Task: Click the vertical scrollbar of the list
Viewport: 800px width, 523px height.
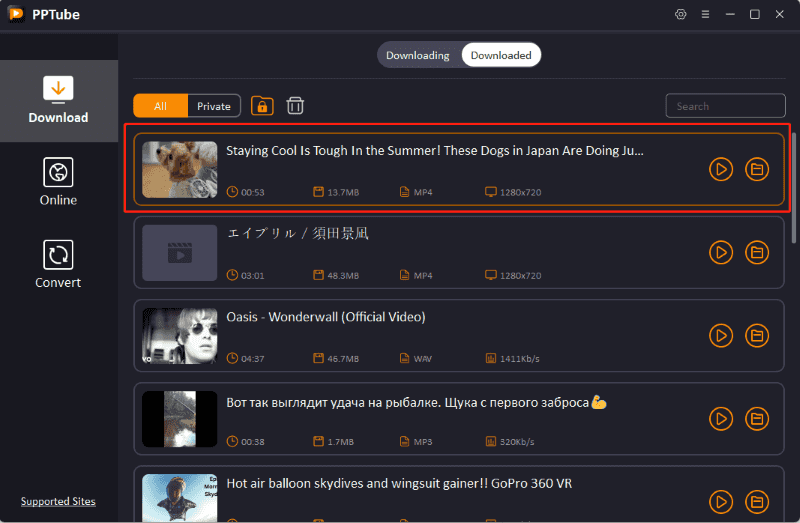Action: click(x=793, y=188)
